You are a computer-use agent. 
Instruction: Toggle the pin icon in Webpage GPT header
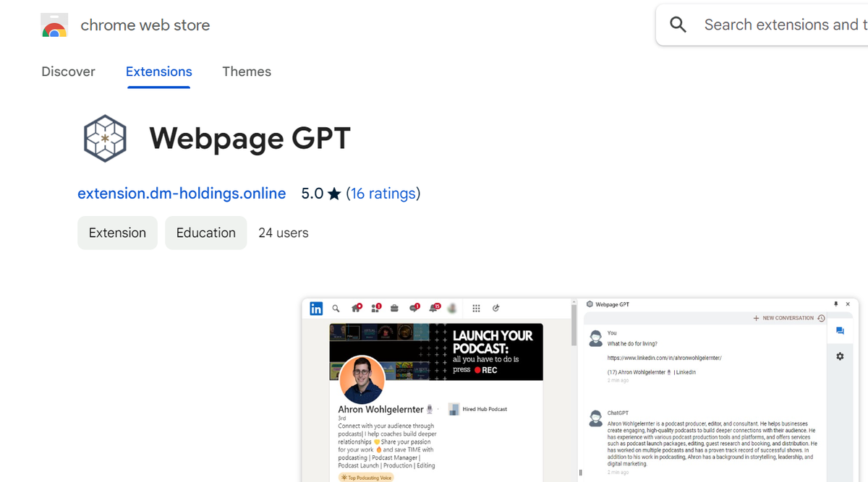click(x=836, y=304)
